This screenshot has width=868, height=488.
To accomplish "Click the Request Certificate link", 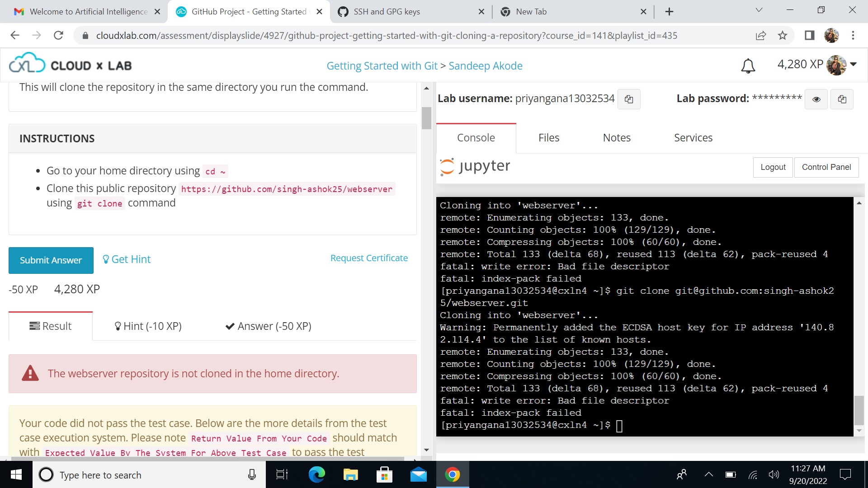I will (x=369, y=258).
